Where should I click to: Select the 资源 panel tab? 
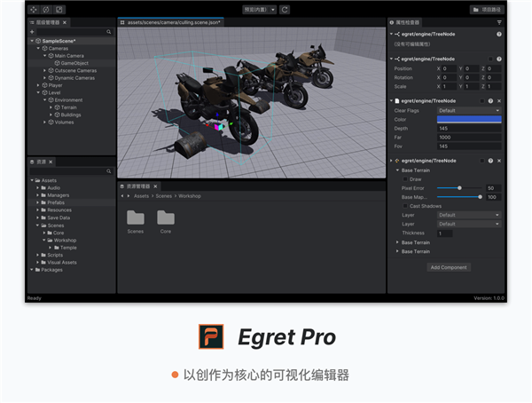pos(42,162)
